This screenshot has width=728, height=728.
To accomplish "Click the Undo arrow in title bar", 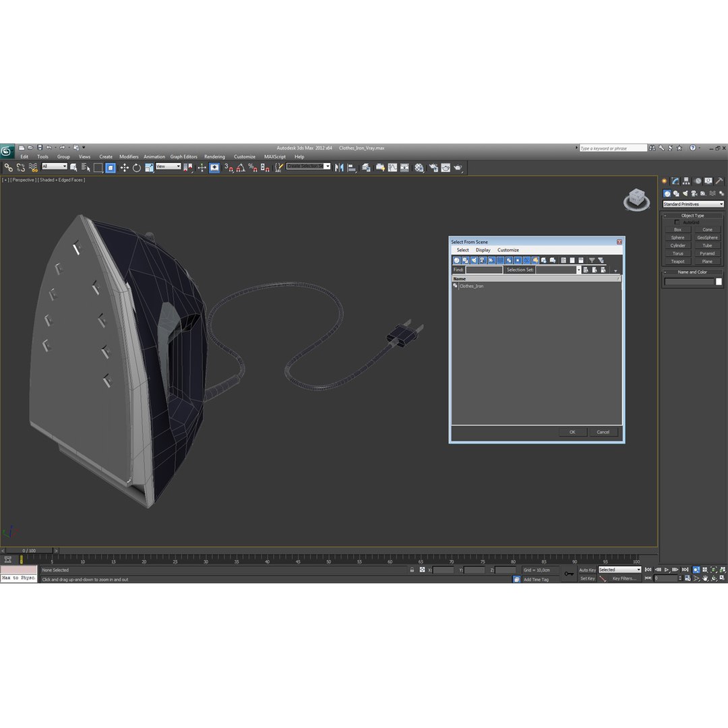I will coord(49,148).
